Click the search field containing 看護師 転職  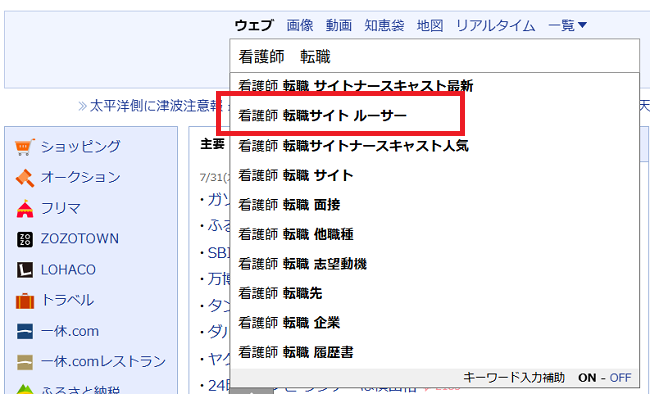(x=434, y=56)
